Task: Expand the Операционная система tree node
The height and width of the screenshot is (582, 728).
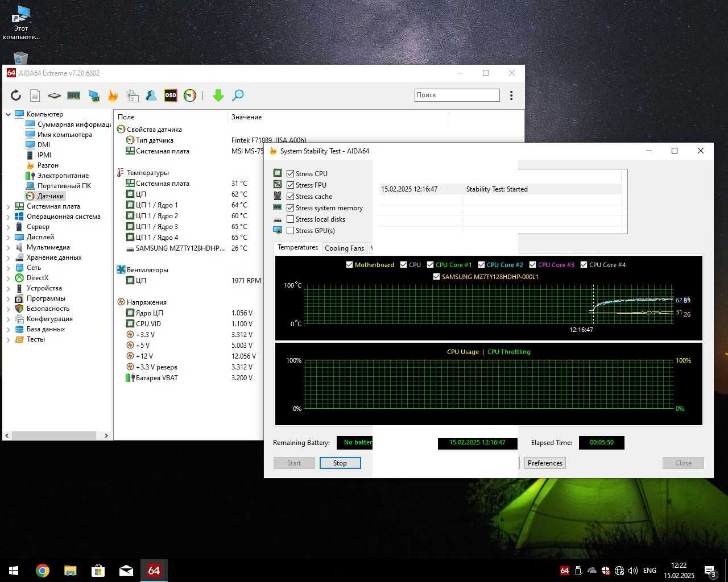Action: pyautogui.click(x=9, y=217)
